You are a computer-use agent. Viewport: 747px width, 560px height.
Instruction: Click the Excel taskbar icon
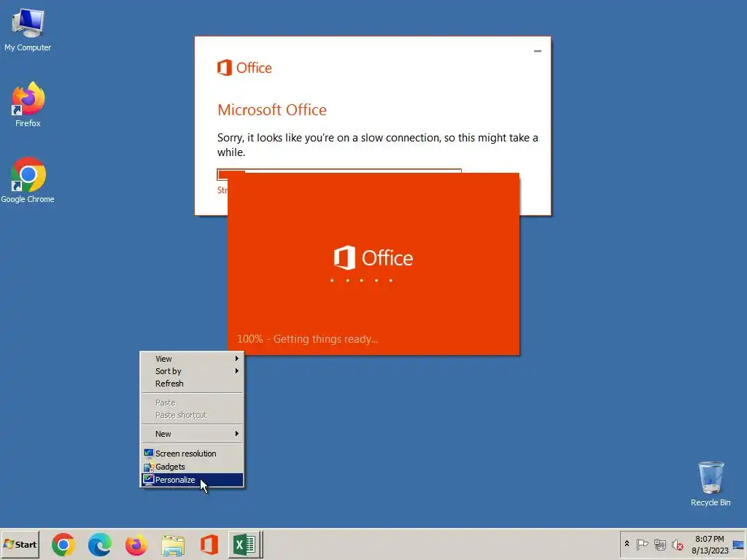pyautogui.click(x=245, y=545)
